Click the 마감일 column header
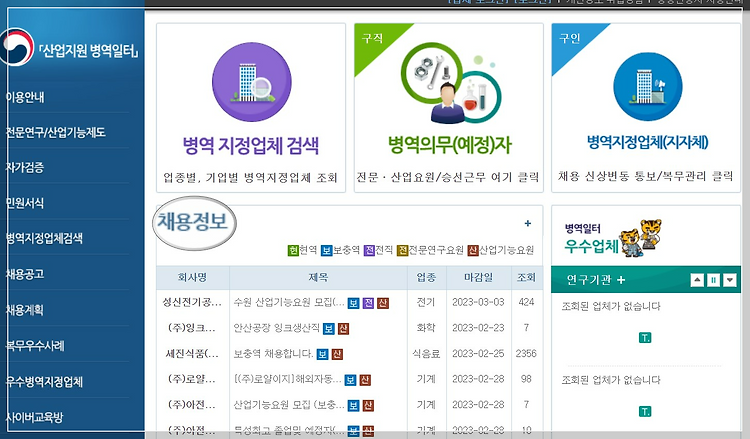 tap(478, 277)
